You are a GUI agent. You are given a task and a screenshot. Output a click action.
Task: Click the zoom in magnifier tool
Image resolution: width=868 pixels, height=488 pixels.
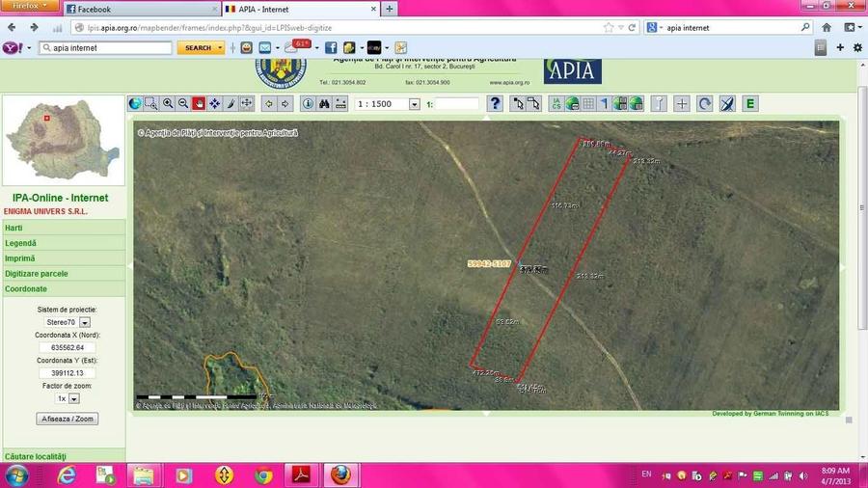168,104
